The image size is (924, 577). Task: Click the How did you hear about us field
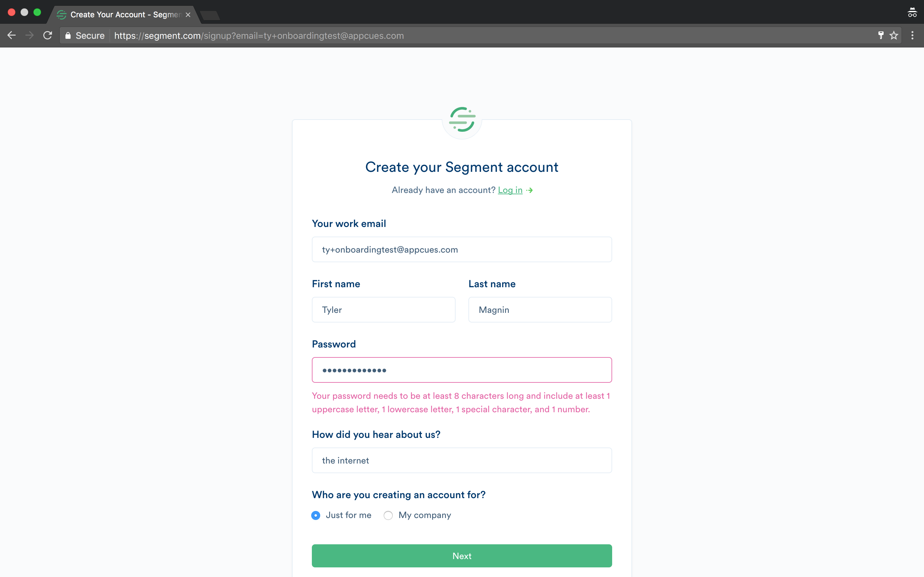[x=462, y=460]
